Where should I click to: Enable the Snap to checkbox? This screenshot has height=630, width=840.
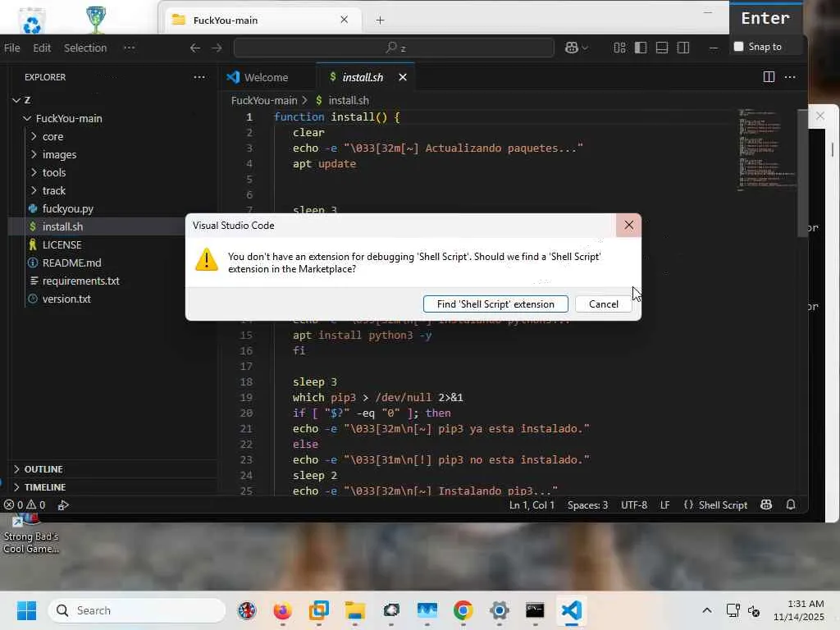pos(738,47)
